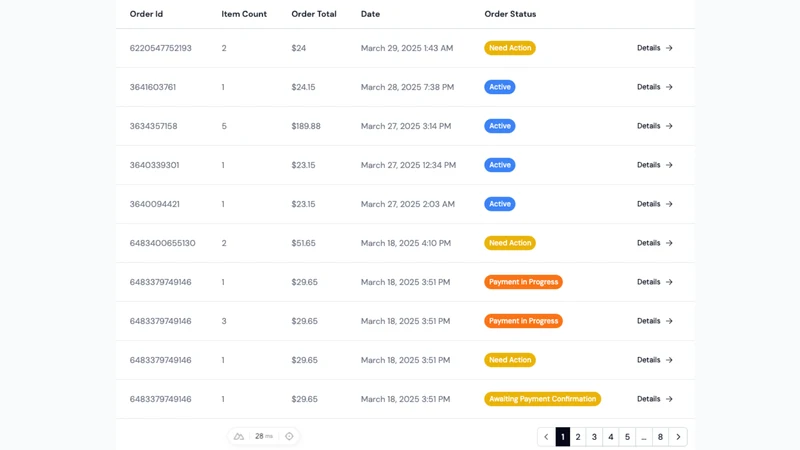Image resolution: width=800 pixels, height=450 pixels.
Task: Click the Order Status column header
Action: [x=510, y=14]
